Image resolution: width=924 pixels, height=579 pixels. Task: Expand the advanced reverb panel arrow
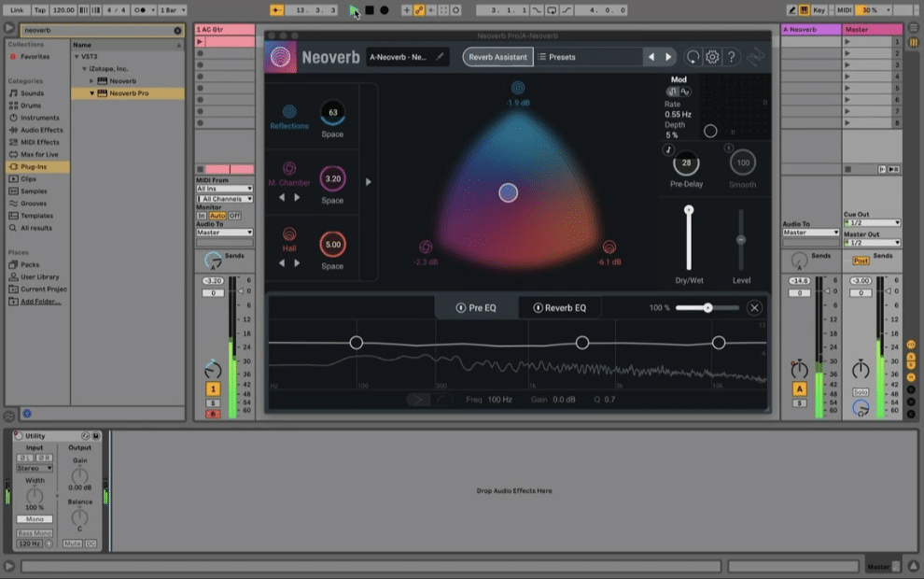(x=369, y=182)
